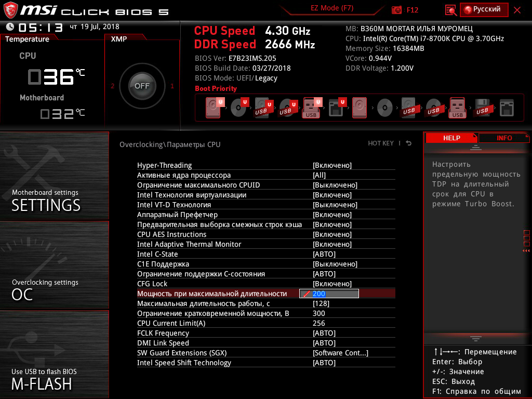
Task: Open Максимальная длительность работы [128] options
Action: 266,303
